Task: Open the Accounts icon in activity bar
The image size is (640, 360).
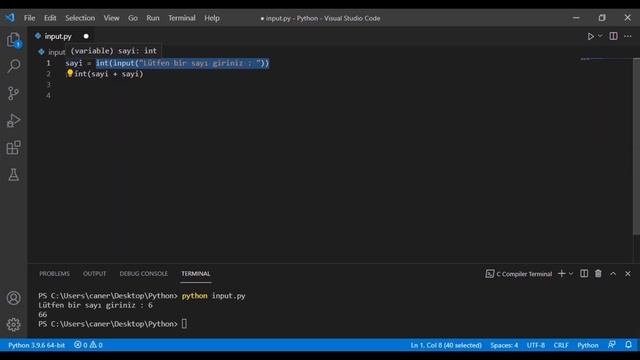Action: [13, 298]
